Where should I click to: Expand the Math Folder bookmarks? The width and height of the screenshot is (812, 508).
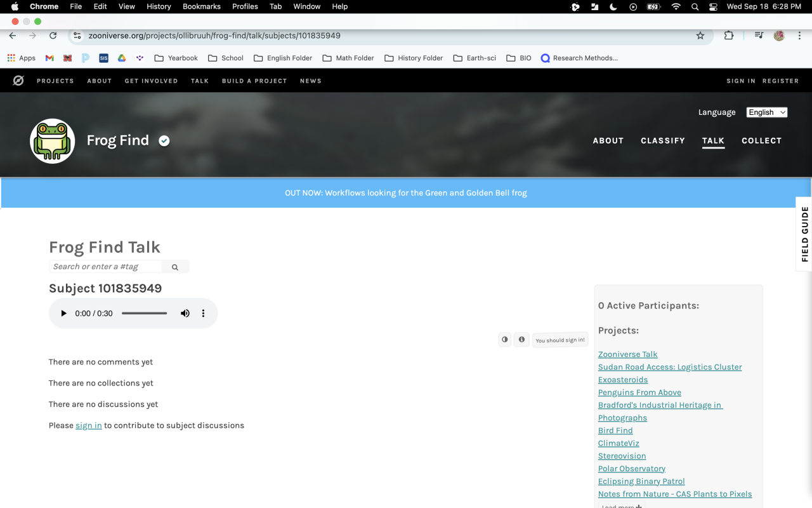coord(348,58)
